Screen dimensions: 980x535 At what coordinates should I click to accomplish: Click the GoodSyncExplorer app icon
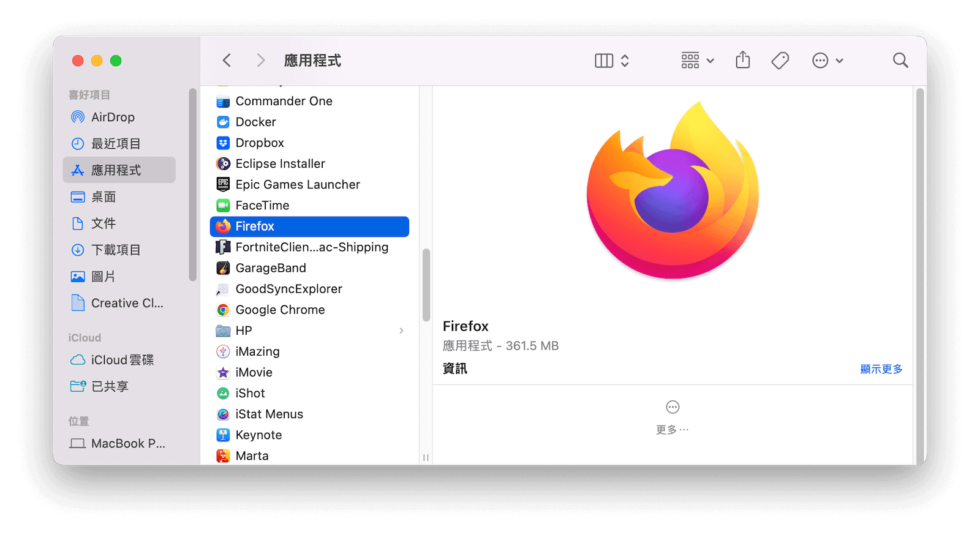click(223, 289)
